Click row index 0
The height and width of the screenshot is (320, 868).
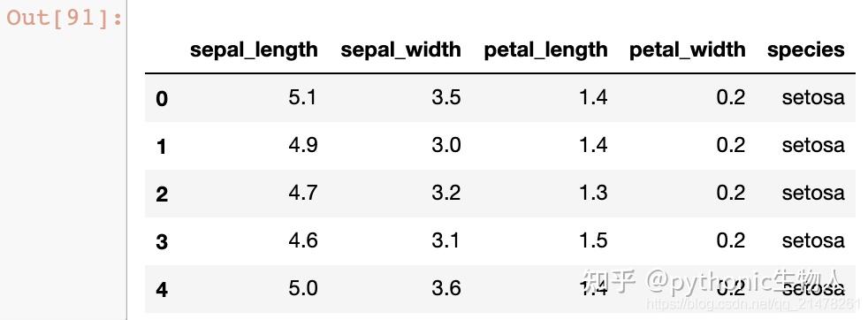click(162, 98)
